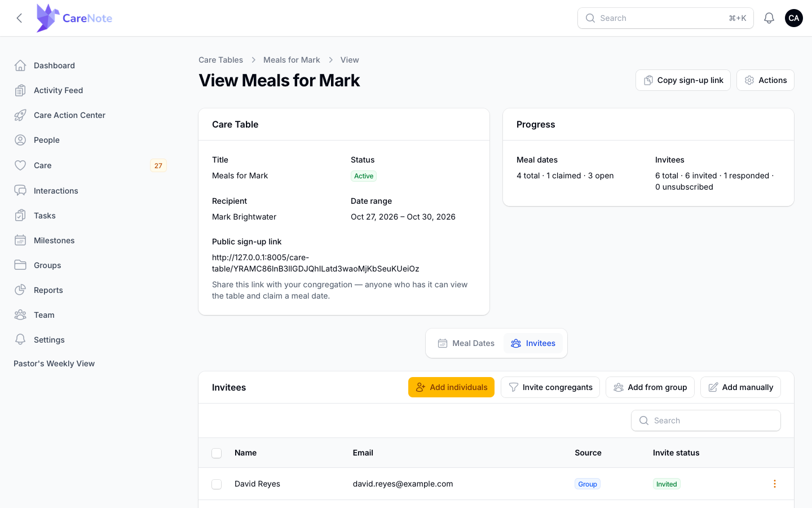Click the Care badge showing 27
Screen dimensions: 812x508
click(x=158, y=165)
